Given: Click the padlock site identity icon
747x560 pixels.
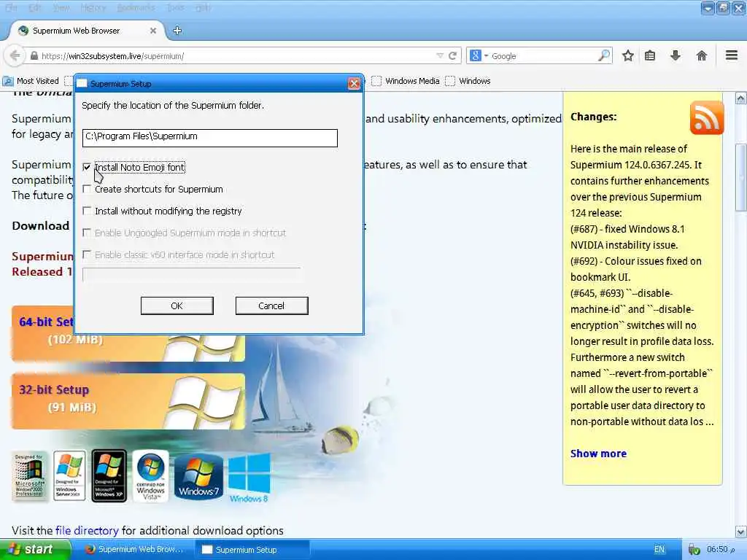Looking at the screenshot, I should pos(34,55).
